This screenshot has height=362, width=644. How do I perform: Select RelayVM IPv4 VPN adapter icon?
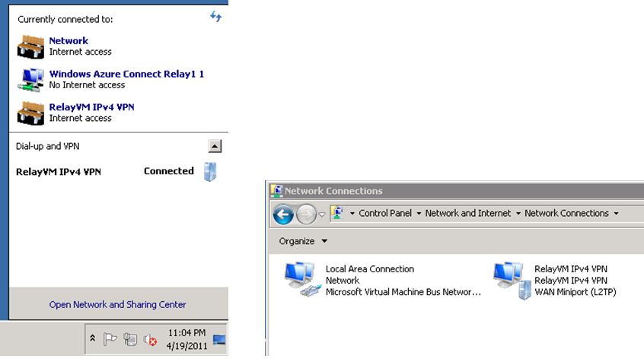[x=512, y=281]
